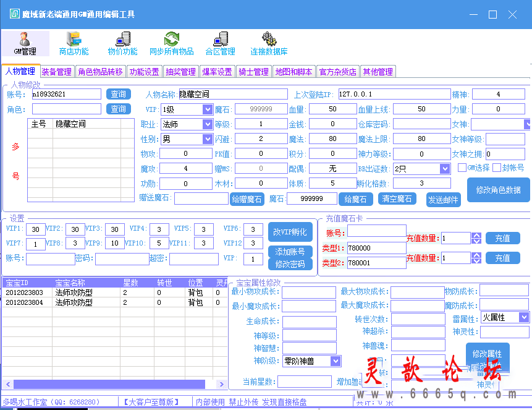Focus the 账号 field containing n18932621

coord(67,94)
